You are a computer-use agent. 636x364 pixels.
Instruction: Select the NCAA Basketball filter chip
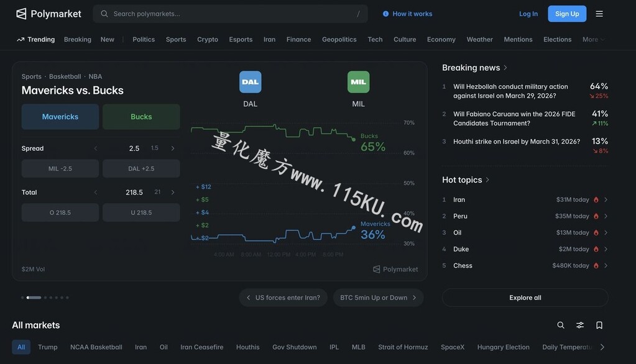96,347
